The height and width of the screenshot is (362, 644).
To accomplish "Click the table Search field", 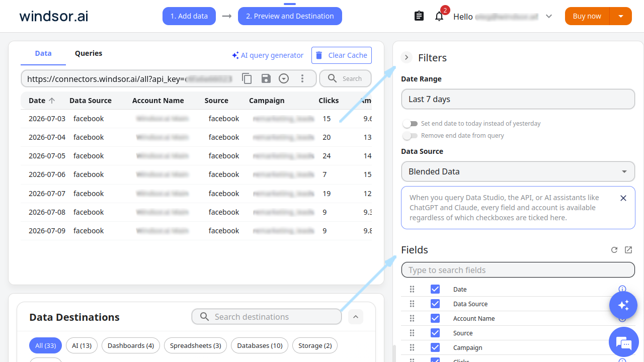I will (x=345, y=78).
